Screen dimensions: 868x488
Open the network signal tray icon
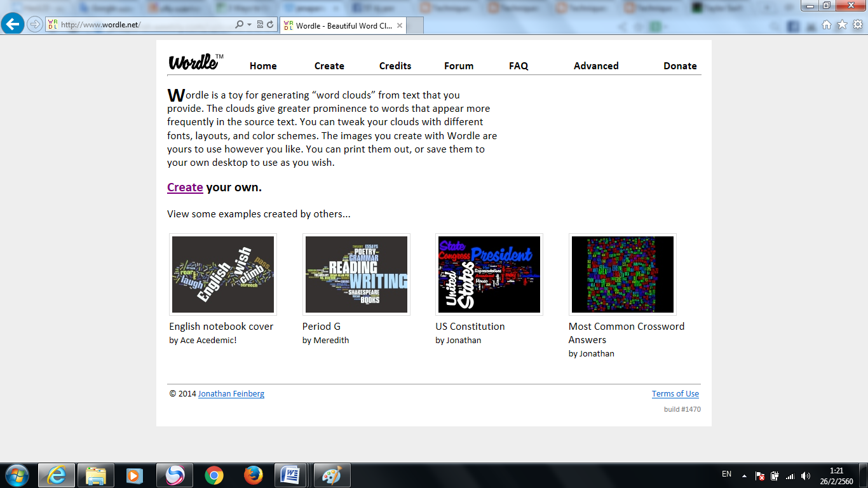pyautogui.click(x=790, y=475)
